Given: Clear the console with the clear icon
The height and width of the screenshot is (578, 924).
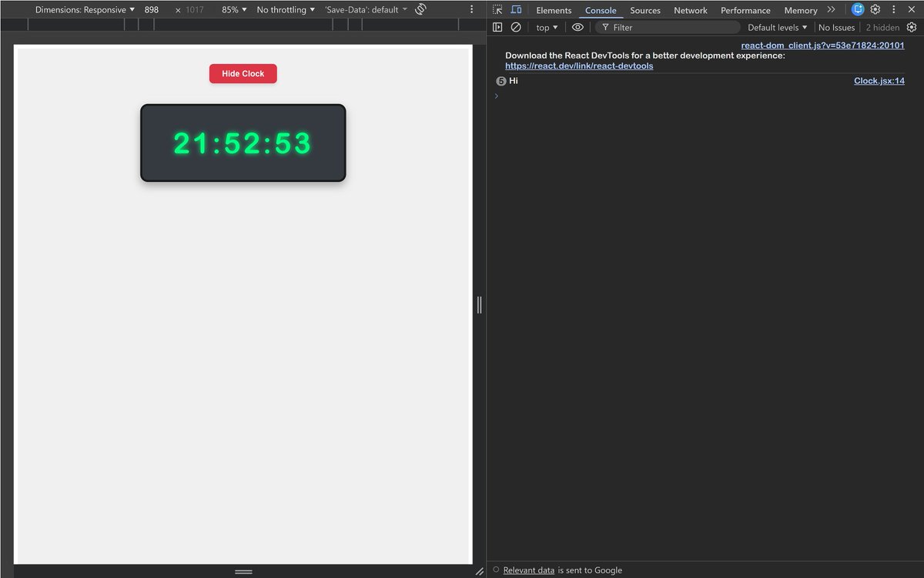Looking at the screenshot, I should click(x=515, y=27).
